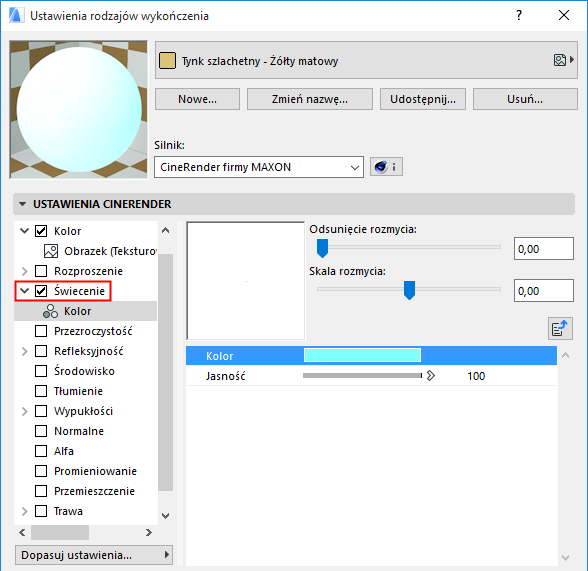This screenshot has height=571, width=588.
Task: Collapse the Kolor channel chevron
Action: click(24, 231)
